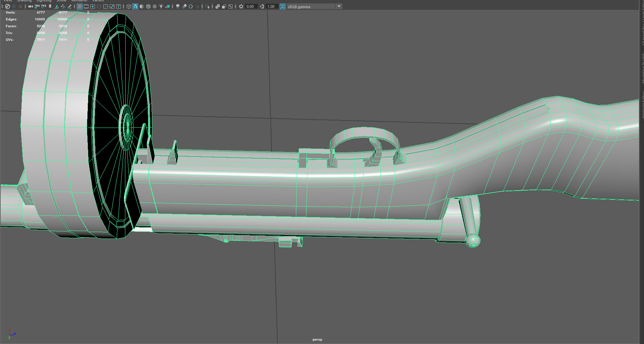Click the Verts count label
Image resolution: width=644 pixels, height=344 pixels.
[x=11, y=13]
